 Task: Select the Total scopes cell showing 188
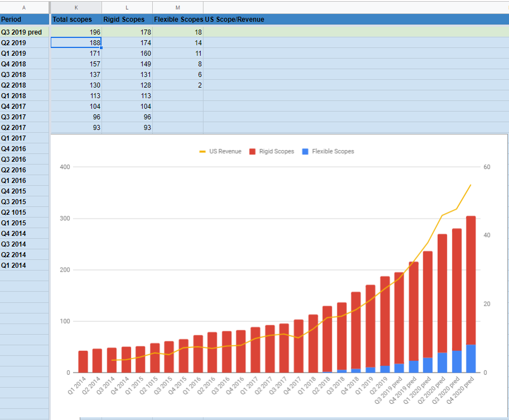[76, 42]
